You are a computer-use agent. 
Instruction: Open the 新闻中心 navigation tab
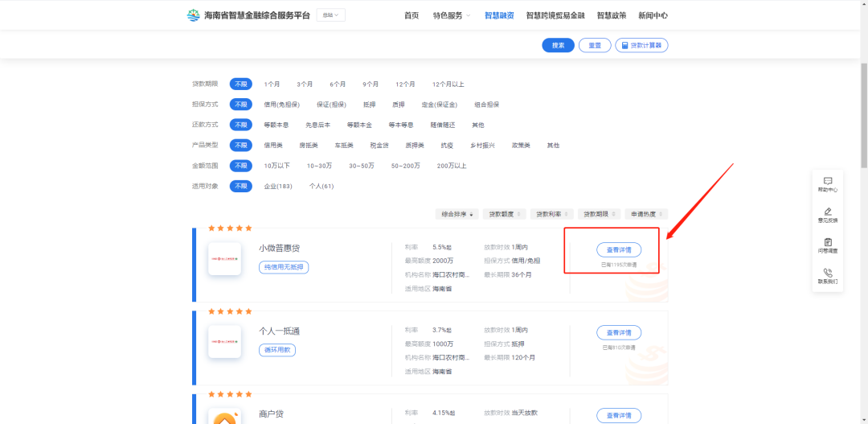(x=653, y=15)
